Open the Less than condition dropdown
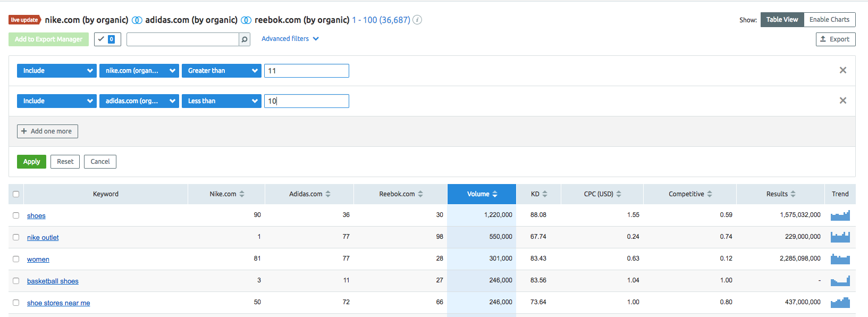 click(222, 101)
